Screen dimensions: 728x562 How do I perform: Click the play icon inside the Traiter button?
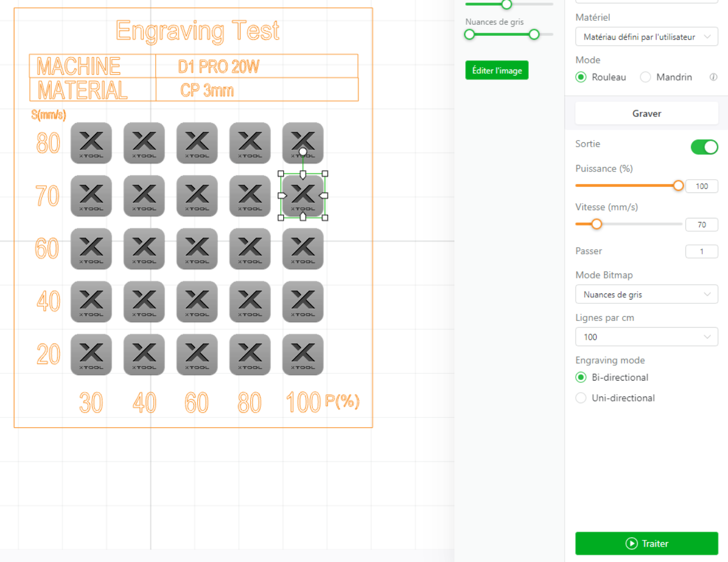(631, 543)
